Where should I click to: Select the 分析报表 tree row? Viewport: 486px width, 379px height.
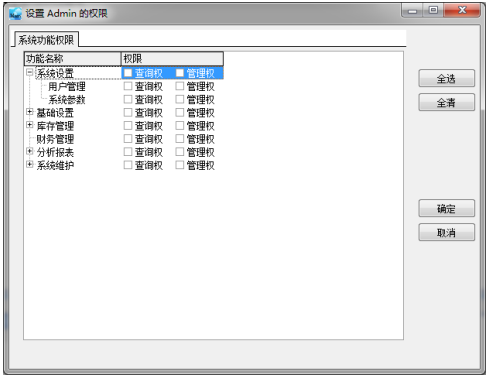pyautogui.click(x=55, y=152)
